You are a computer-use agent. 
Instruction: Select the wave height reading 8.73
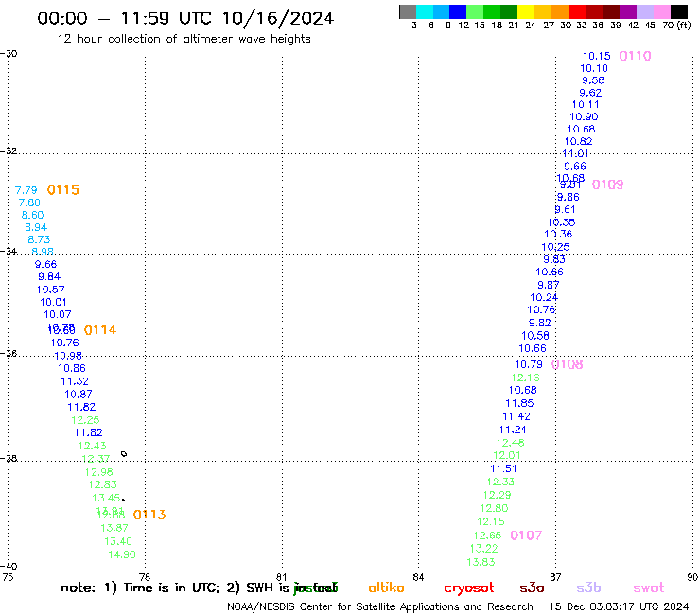39,239
